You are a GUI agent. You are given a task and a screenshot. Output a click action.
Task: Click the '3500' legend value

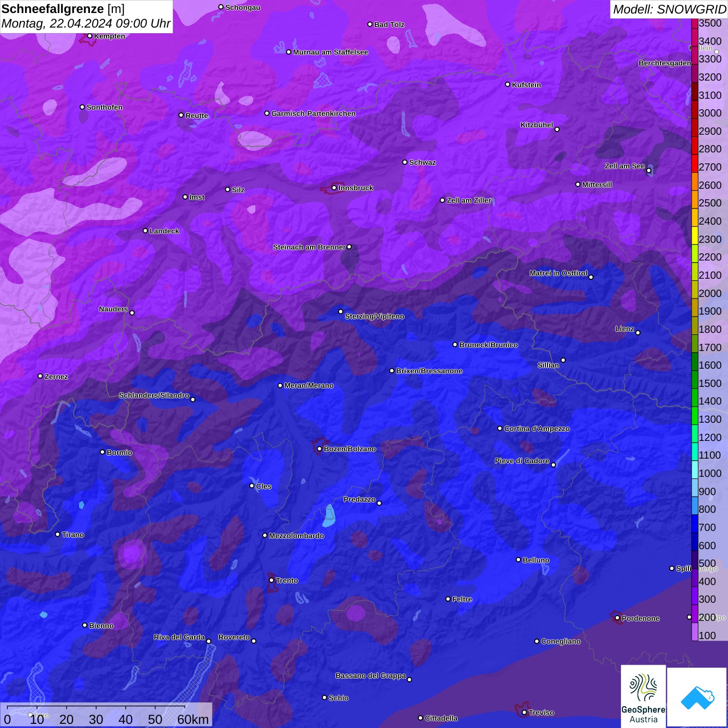710,23
